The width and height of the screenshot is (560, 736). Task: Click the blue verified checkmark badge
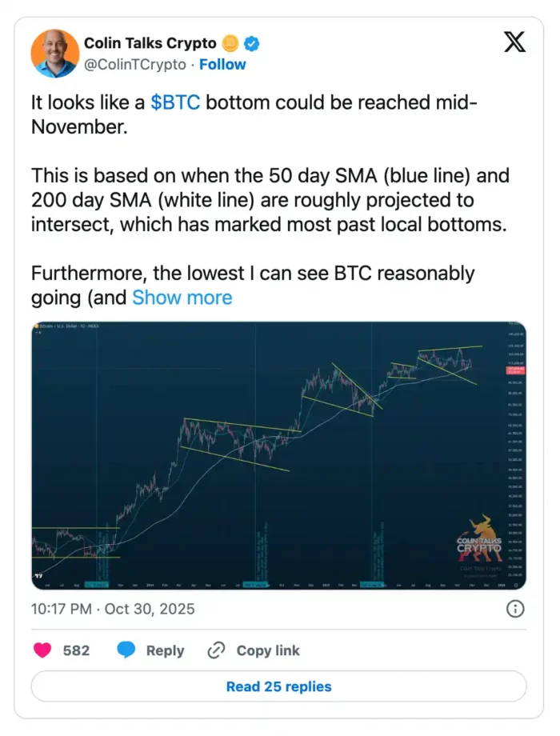coord(250,44)
